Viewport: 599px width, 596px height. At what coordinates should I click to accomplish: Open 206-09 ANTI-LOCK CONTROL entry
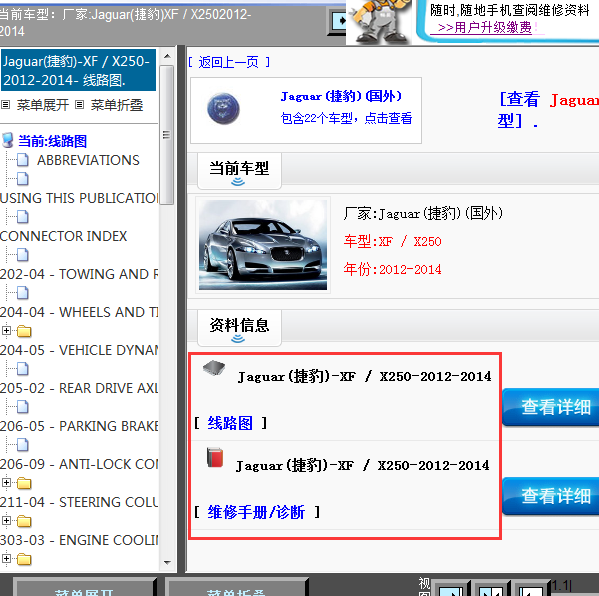[x=79, y=464]
